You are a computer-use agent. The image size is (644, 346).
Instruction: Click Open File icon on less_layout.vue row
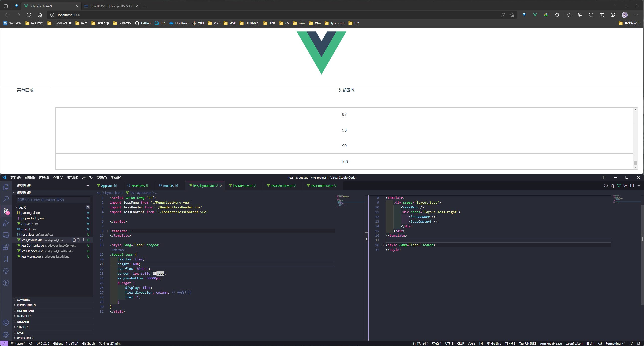point(74,240)
